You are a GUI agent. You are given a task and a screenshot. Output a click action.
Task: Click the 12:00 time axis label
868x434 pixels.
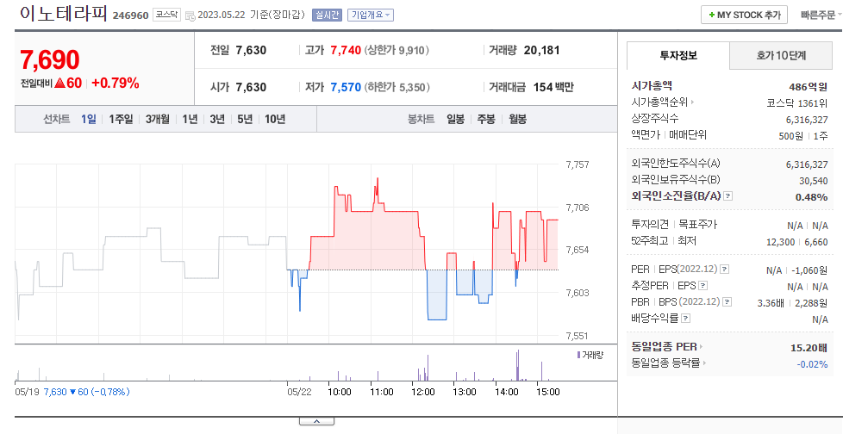[423, 392]
